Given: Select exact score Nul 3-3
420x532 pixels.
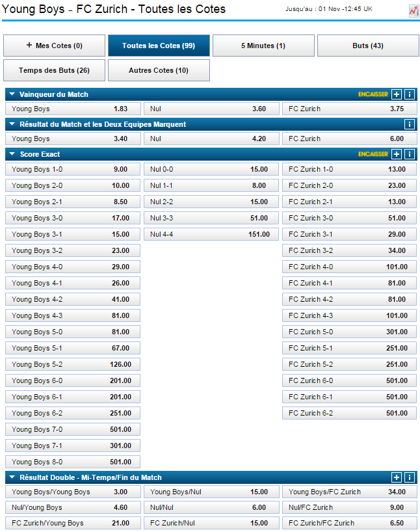Looking at the screenshot, I should click(x=211, y=218).
